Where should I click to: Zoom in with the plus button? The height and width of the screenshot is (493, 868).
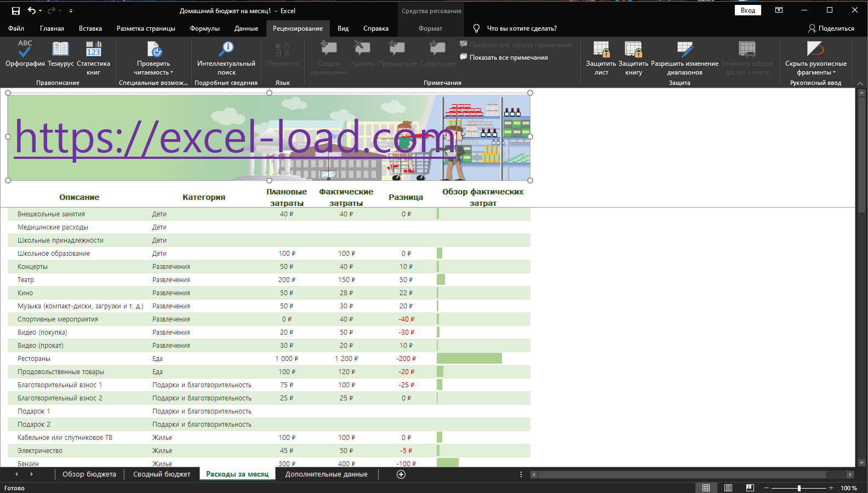point(831,488)
